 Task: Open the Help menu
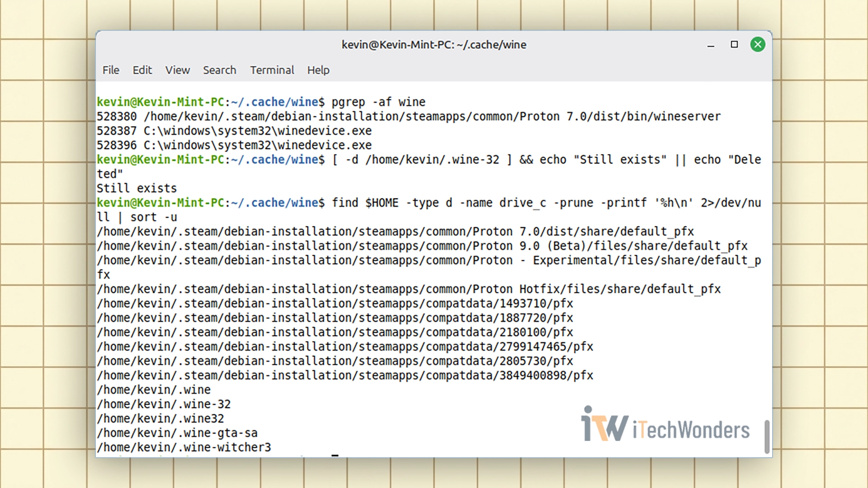click(x=318, y=70)
